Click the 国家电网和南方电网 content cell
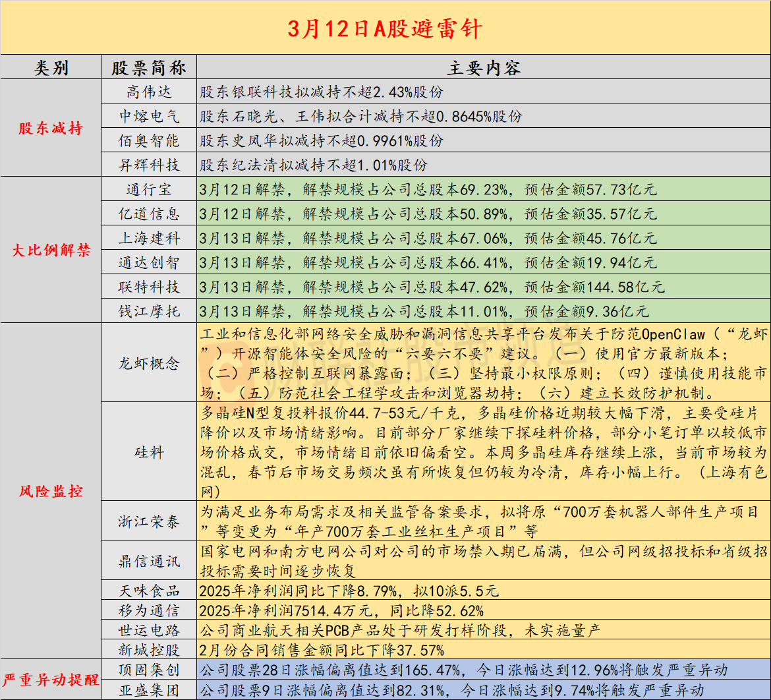Screen dimensions: 771x700 (484, 561)
